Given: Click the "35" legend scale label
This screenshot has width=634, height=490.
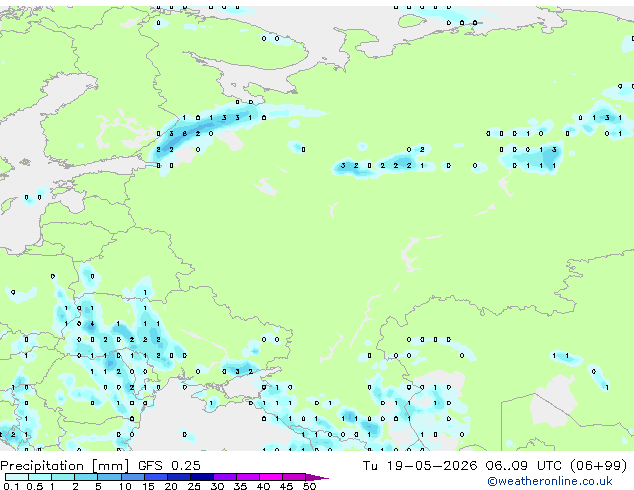Looking at the screenshot, I should 240,486.
